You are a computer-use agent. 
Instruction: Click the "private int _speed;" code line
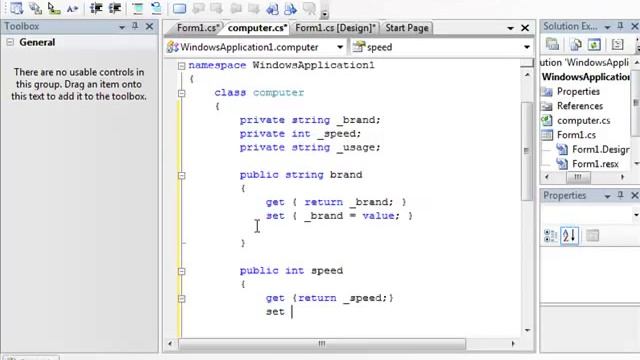point(300,134)
